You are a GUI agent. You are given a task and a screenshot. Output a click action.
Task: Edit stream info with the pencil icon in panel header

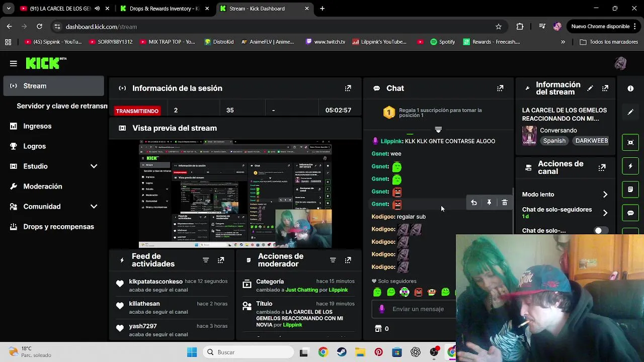pyautogui.click(x=590, y=88)
